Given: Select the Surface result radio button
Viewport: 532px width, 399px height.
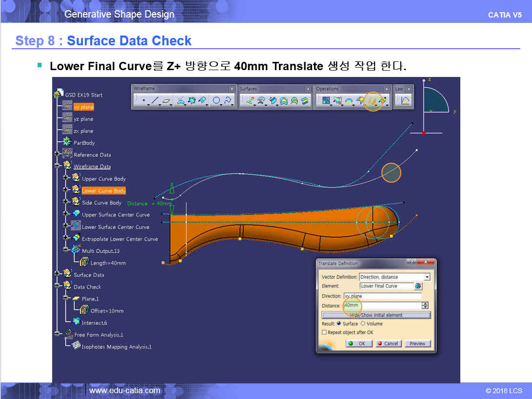Looking at the screenshot, I should click(x=339, y=323).
